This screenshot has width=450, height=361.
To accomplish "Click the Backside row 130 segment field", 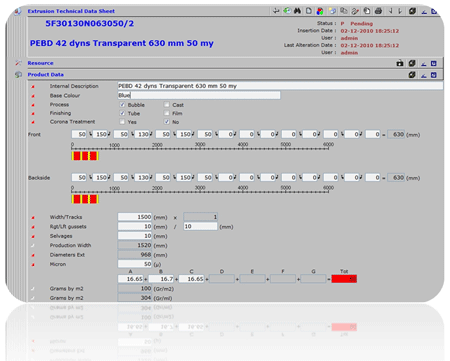I will pos(143,178).
